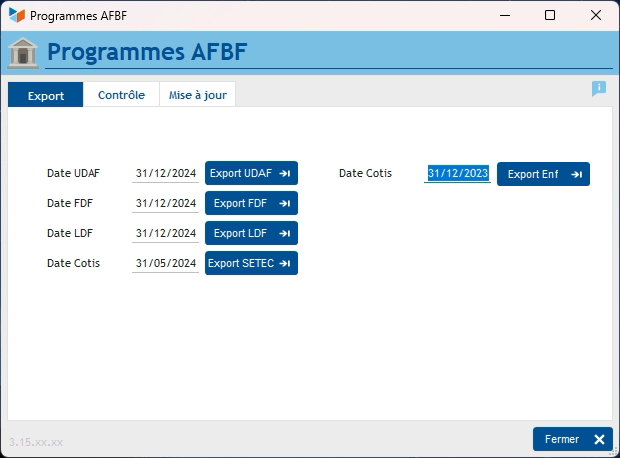Click the info bubble icon
Image resolution: width=620 pixels, height=458 pixels.
pyautogui.click(x=599, y=88)
